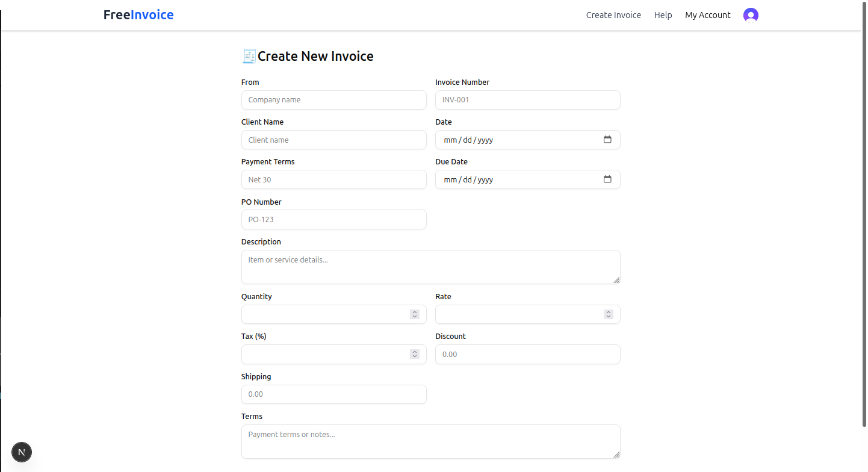Open the calendar picker for the Due Date field

pyautogui.click(x=608, y=179)
